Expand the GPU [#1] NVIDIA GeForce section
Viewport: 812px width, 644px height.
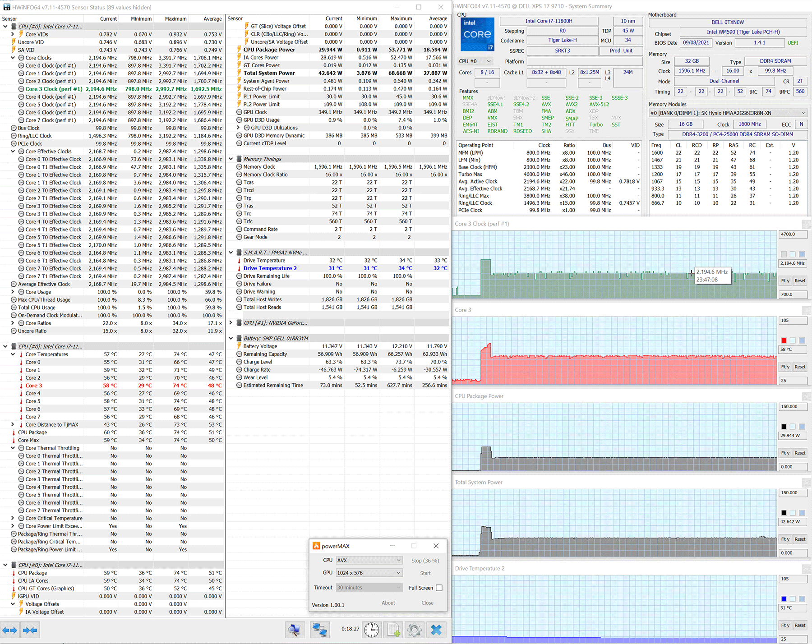tap(231, 323)
